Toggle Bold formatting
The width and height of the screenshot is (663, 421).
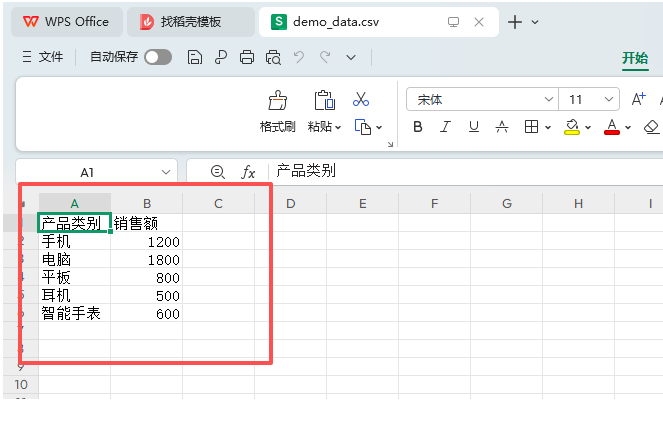pos(418,126)
